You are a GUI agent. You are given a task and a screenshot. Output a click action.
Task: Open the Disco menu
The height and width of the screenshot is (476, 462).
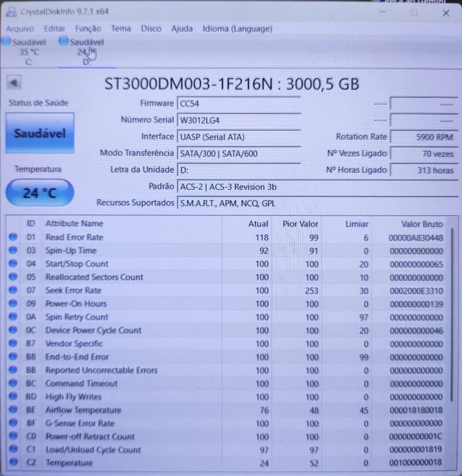(x=151, y=29)
